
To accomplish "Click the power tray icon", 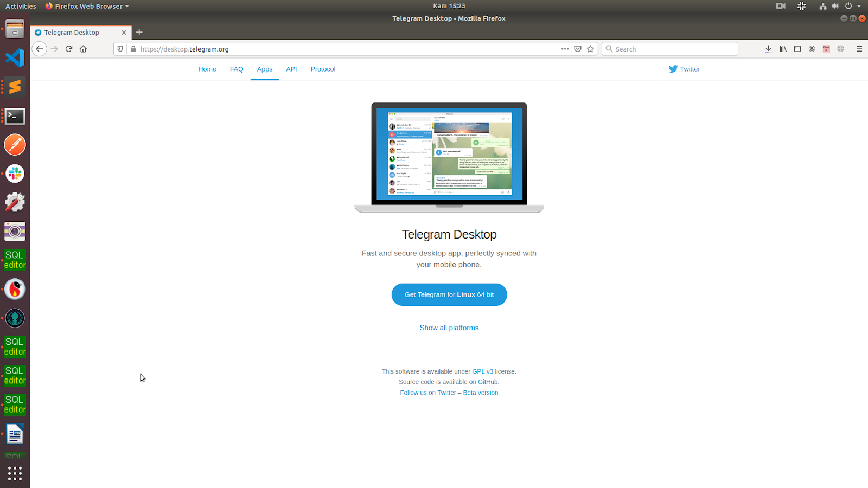I will point(848,6).
